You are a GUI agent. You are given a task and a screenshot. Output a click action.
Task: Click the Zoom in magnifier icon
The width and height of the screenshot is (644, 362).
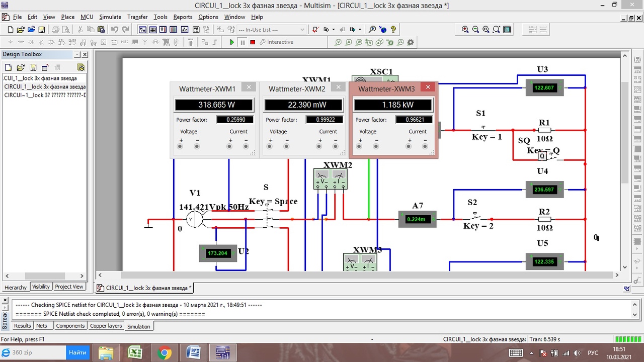pyautogui.click(x=465, y=30)
